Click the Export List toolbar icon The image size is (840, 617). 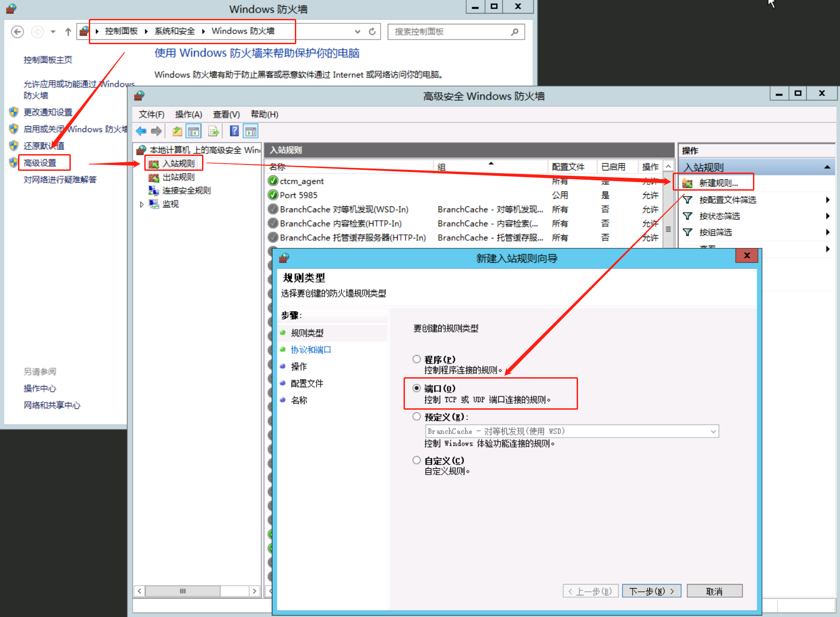(213, 132)
